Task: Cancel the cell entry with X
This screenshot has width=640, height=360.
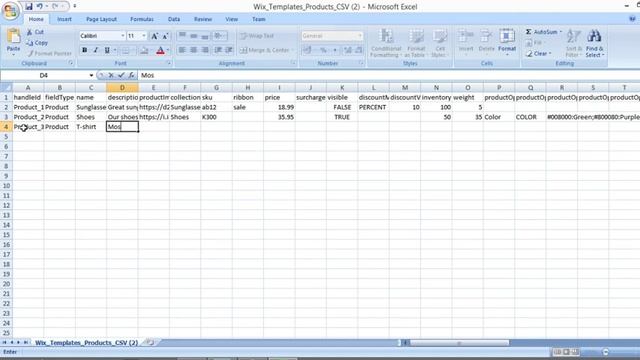Action: click(111, 76)
